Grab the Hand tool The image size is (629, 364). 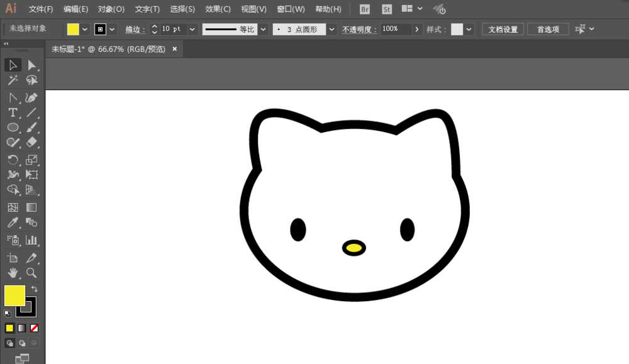13,273
